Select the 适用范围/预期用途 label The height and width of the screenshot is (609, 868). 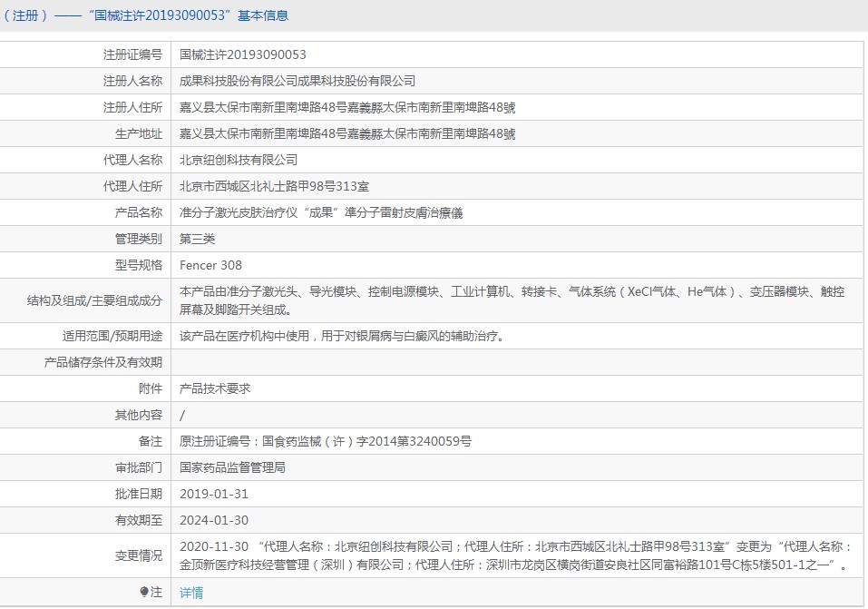click(112, 336)
